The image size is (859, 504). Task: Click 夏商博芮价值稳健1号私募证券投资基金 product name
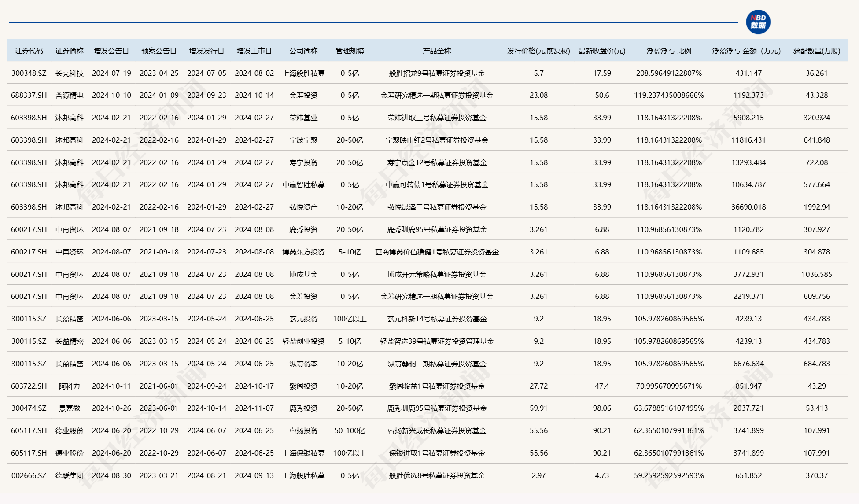pos(437,252)
